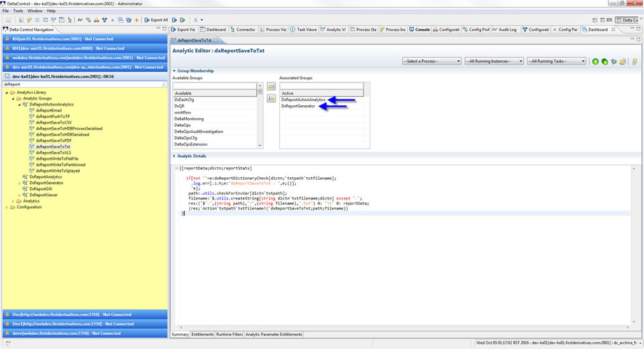The image size is (644, 349).
Task: Select dxReportSaveToPDF in the tree
Action: point(54,140)
